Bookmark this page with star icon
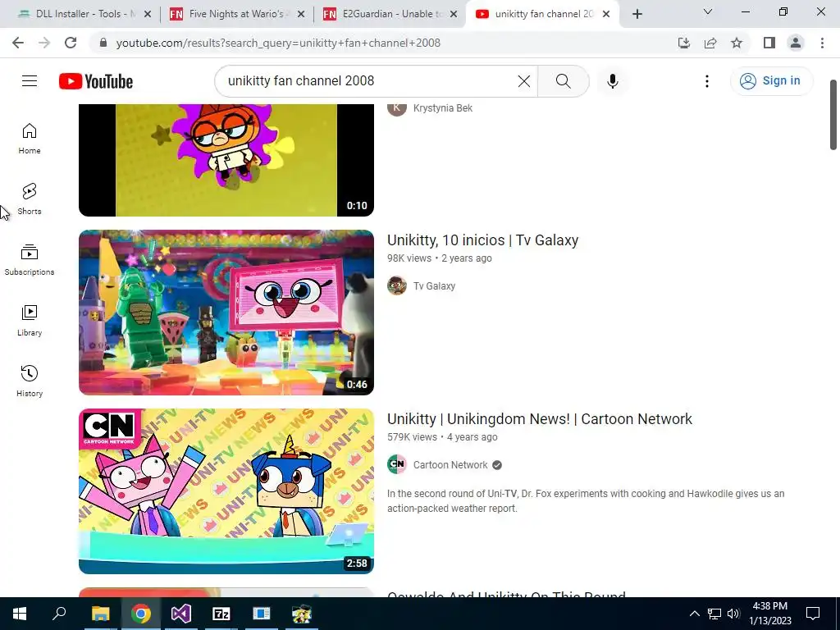The image size is (840, 630). pyautogui.click(x=737, y=43)
